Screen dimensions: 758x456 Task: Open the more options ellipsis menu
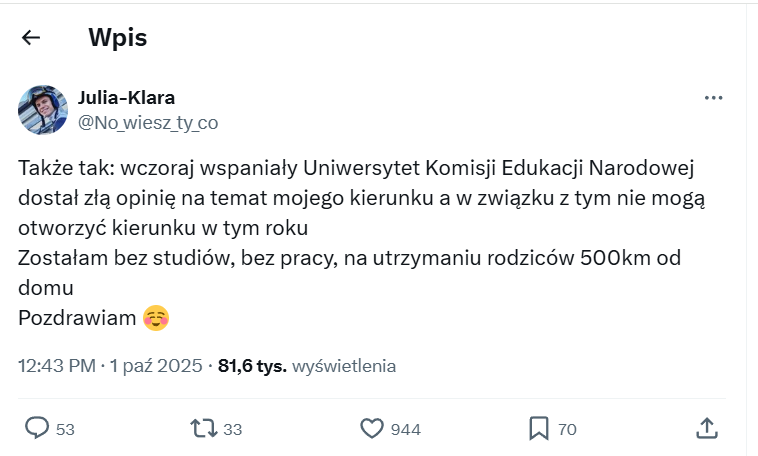click(713, 98)
